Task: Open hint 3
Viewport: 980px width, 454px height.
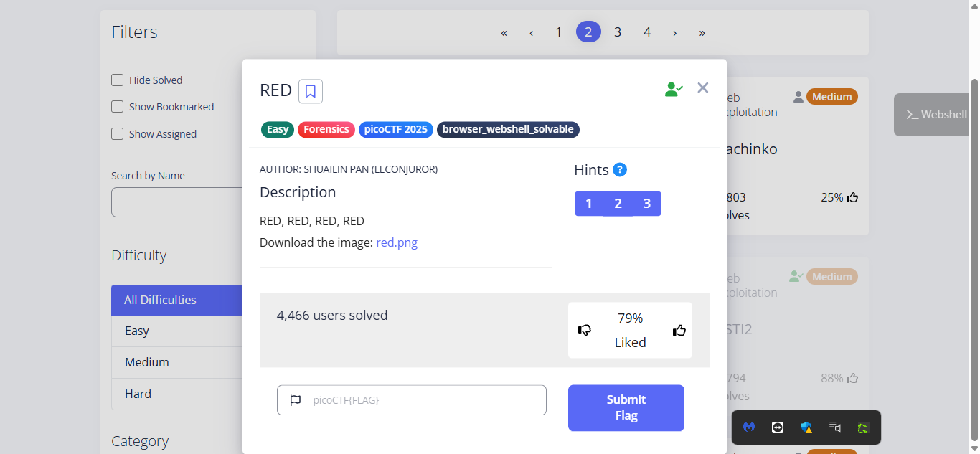Action: pyautogui.click(x=646, y=204)
